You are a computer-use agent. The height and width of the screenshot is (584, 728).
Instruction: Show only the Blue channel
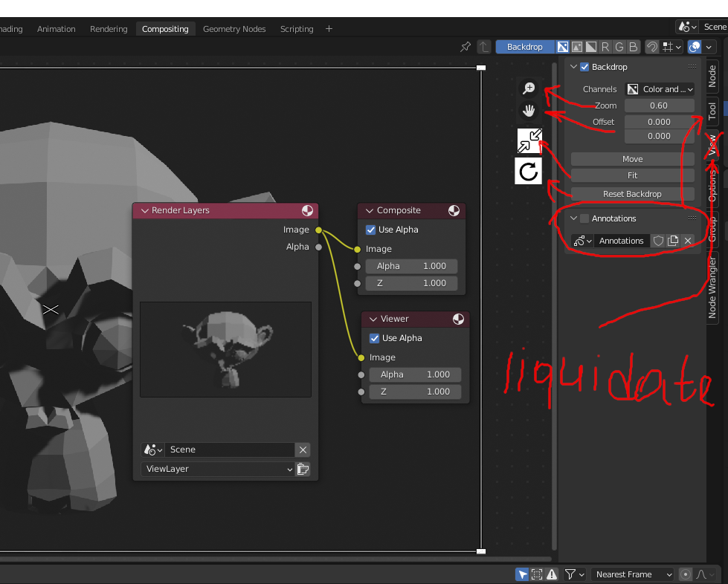pos(634,47)
